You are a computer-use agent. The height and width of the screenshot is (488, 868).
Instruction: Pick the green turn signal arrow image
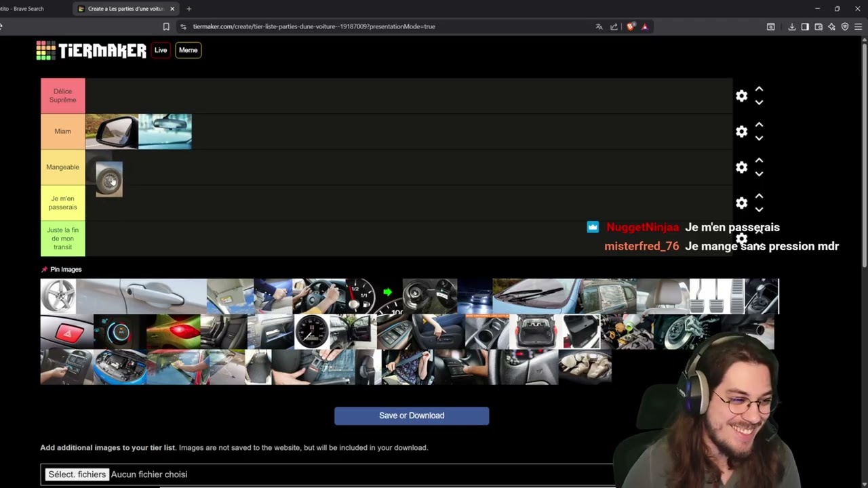click(389, 296)
